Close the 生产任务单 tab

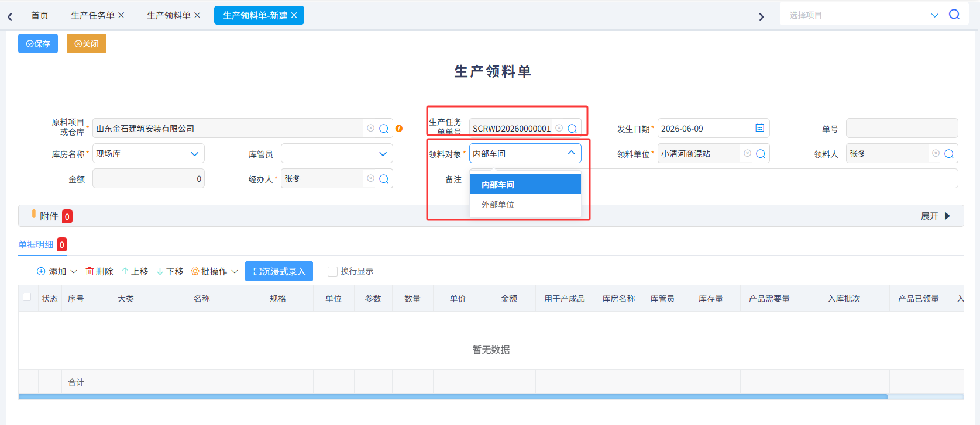(121, 15)
